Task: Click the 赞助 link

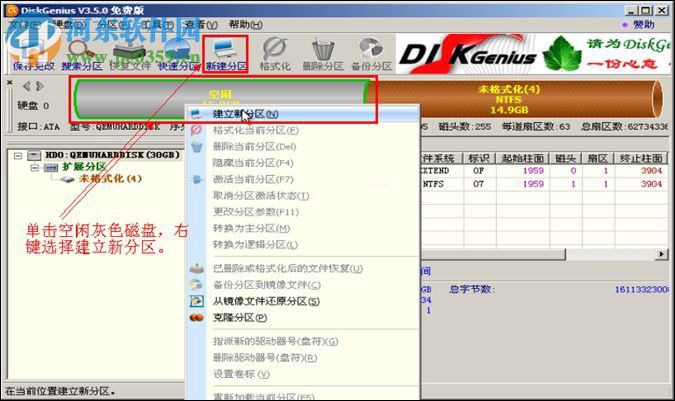Action: [644, 25]
